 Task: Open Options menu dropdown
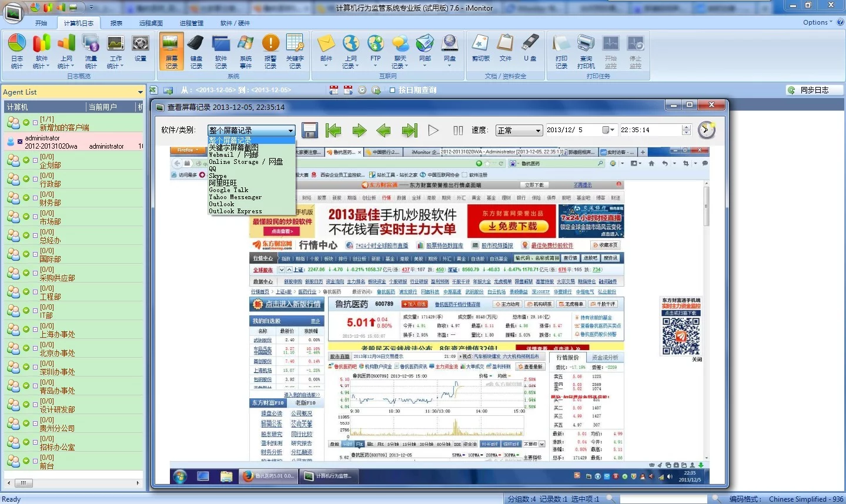pyautogui.click(x=818, y=22)
